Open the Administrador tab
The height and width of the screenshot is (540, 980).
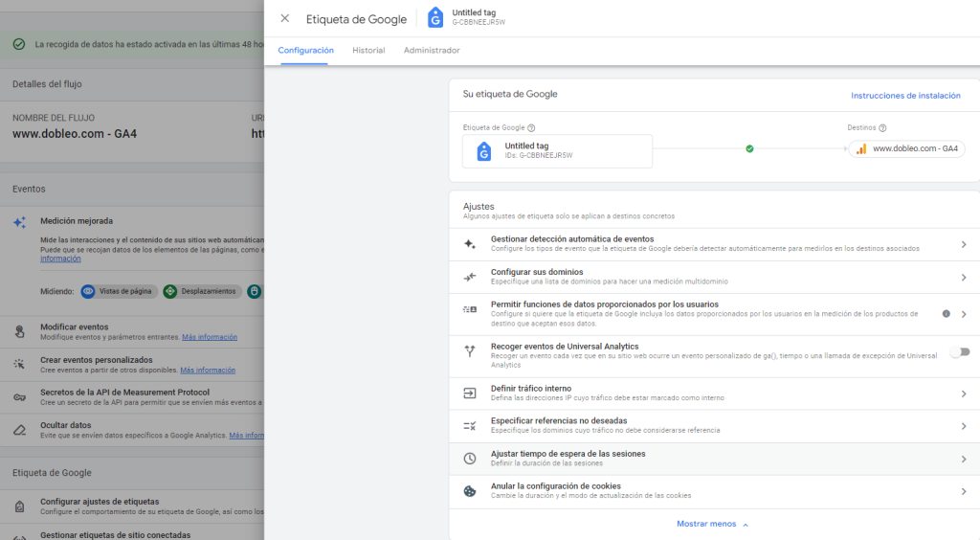click(432, 50)
